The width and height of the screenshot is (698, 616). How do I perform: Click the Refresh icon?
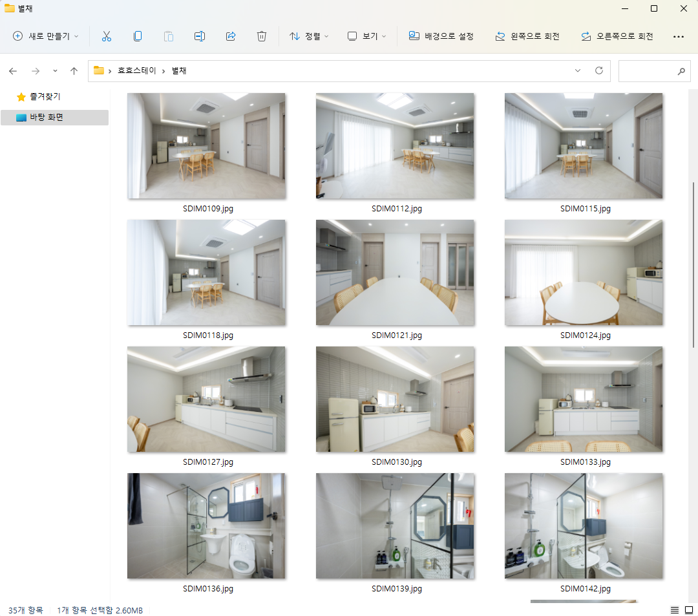pos(599,70)
